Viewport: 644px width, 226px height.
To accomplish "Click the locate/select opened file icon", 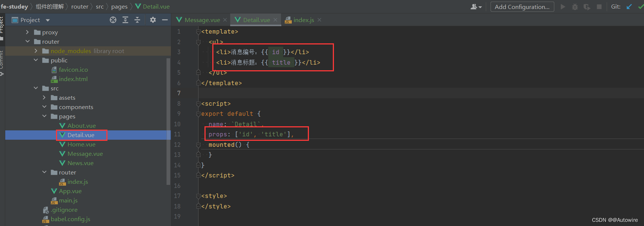I will [x=113, y=20].
